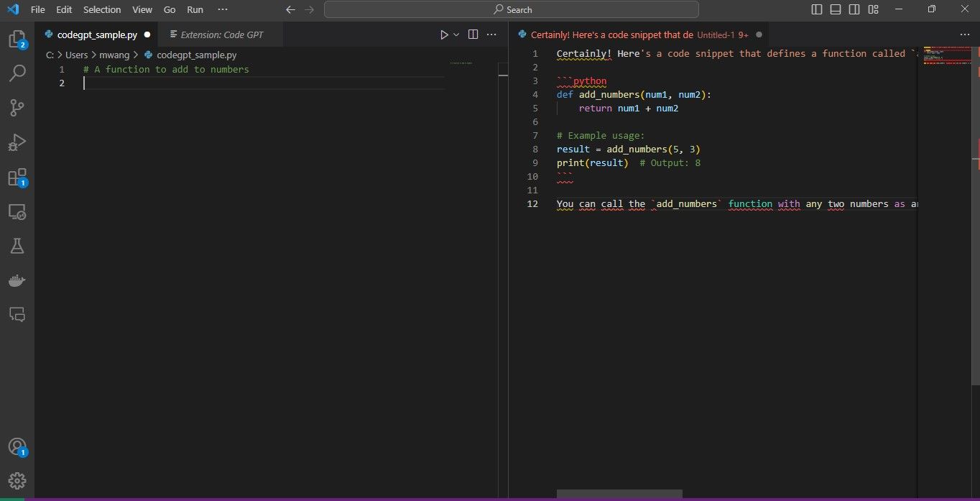Run the Python file with the play button
Image resolution: width=980 pixels, height=501 pixels.
click(x=443, y=34)
